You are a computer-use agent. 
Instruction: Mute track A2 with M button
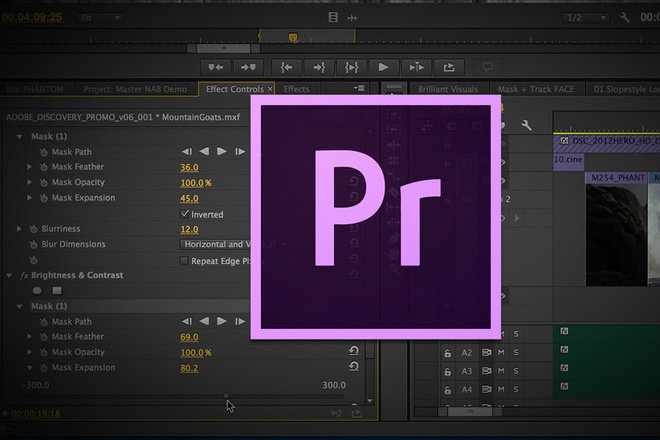[x=501, y=352]
